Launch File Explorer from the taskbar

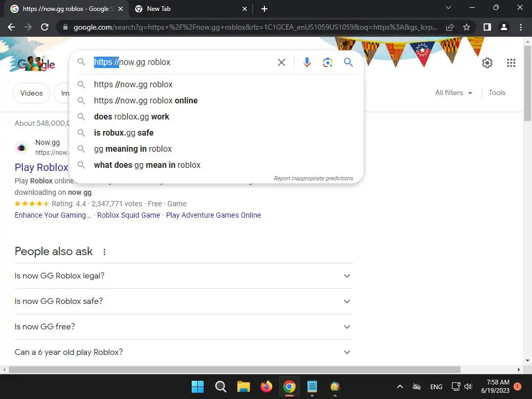click(243, 387)
